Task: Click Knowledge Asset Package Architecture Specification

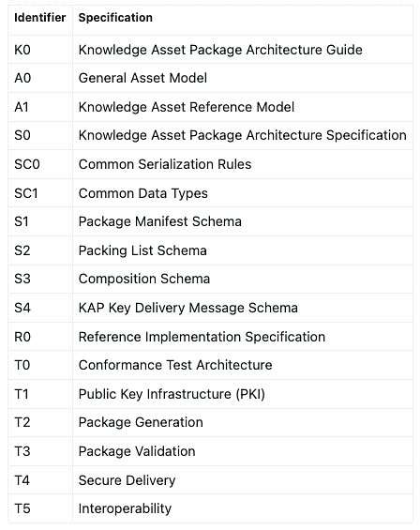Action: pos(242,135)
